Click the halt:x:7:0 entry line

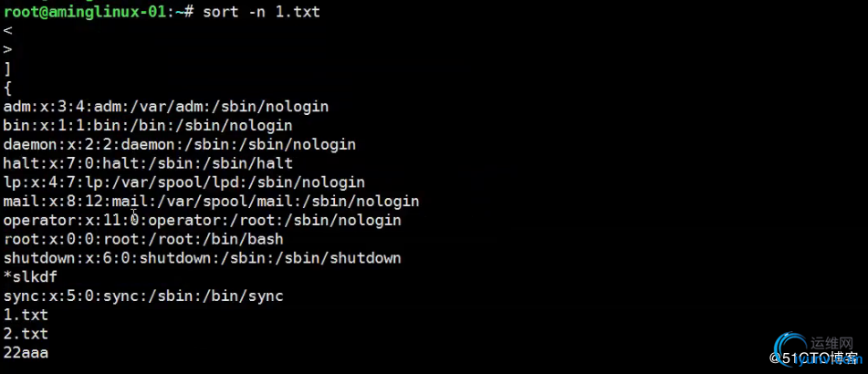coord(147,163)
